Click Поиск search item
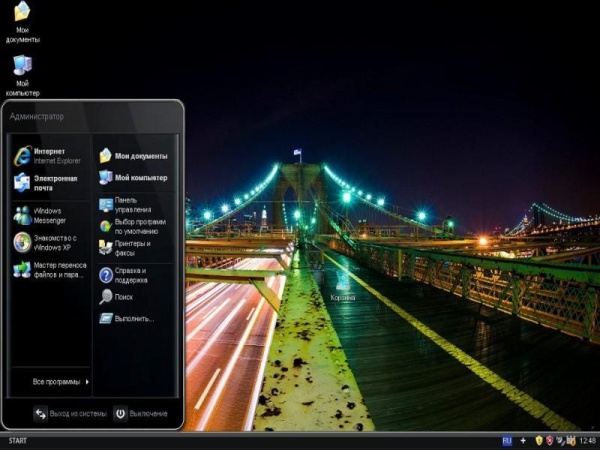This screenshot has width=600, height=450. pos(125,297)
